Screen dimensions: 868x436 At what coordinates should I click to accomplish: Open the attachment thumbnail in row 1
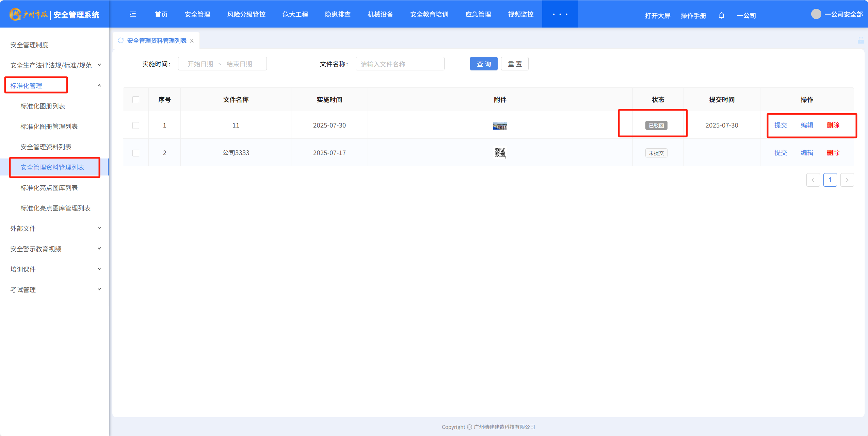pos(500,126)
